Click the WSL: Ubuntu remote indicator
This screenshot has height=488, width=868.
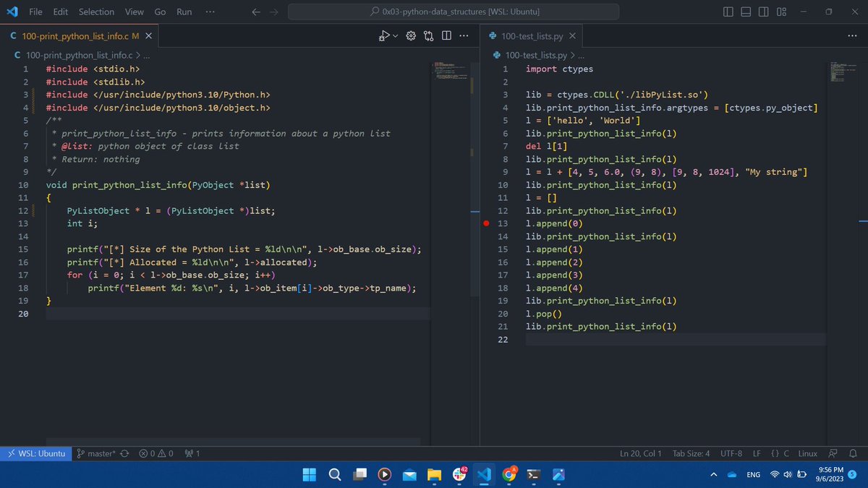[x=35, y=453]
